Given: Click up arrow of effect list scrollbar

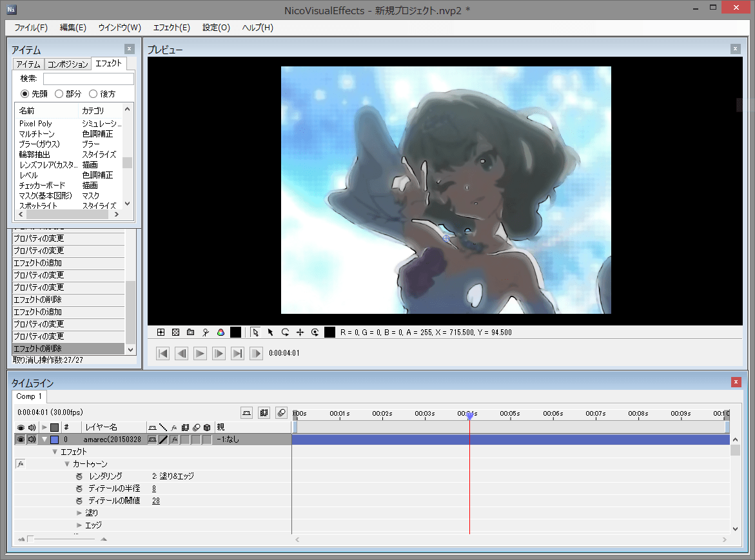Looking at the screenshot, I should click(x=127, y=109).
